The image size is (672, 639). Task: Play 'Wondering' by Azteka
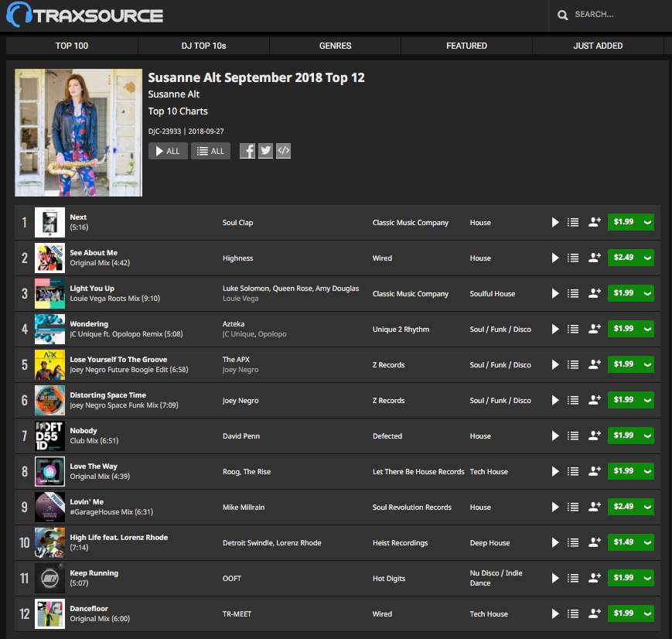coord(555,329)
